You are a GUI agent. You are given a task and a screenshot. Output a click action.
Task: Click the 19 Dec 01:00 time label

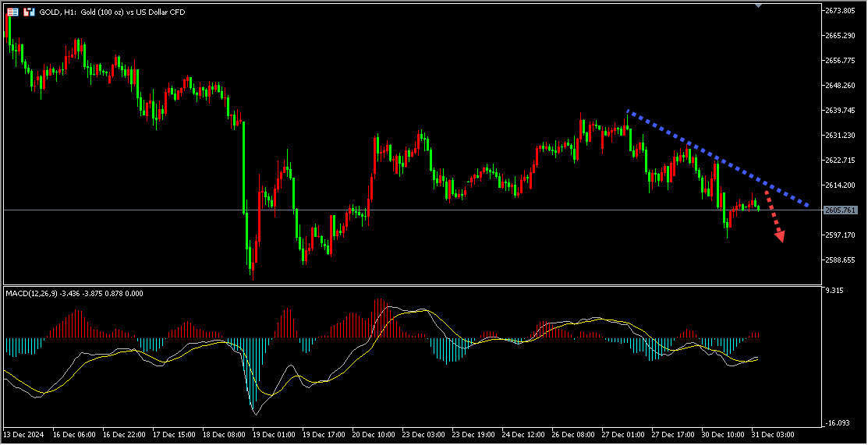tap(275, 435)
